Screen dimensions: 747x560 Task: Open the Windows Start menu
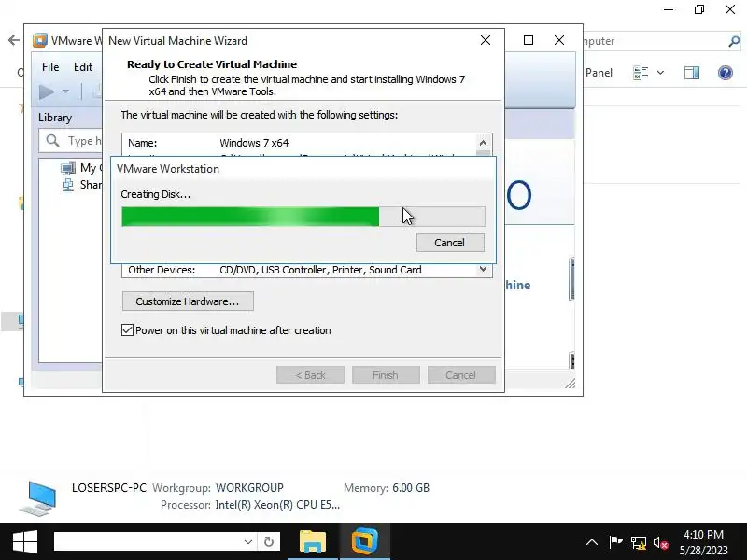pos(25,542)
